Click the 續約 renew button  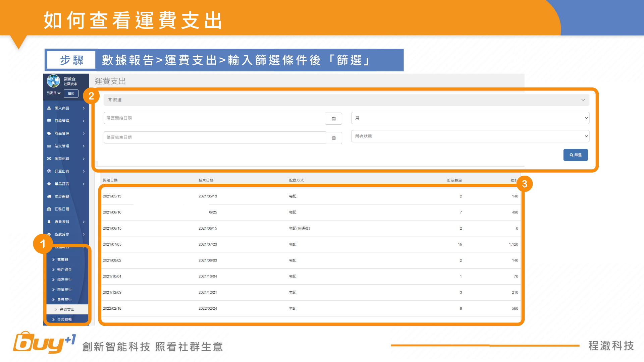point(71,94)
